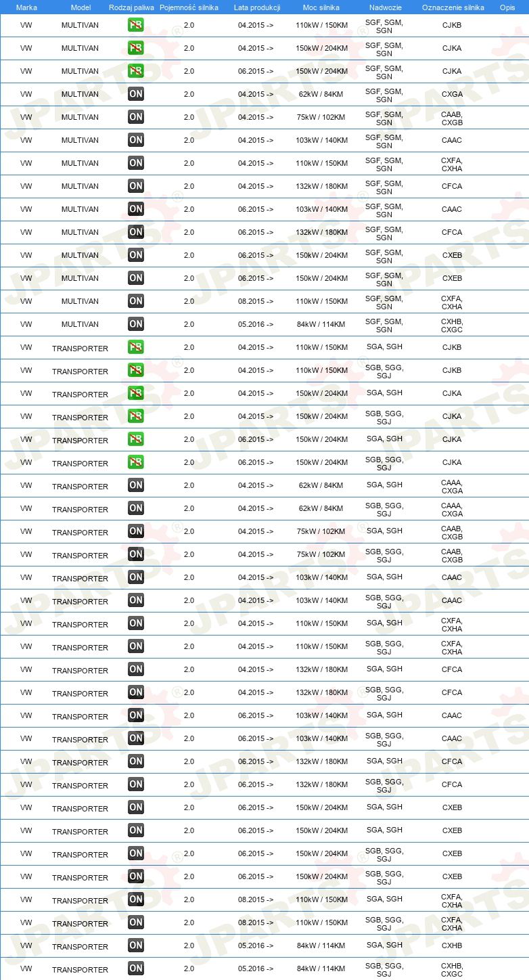Image resolution: width=529 pixels, height=980 pixels.
Task: Click '08.2015 ->' in the Multivan row
Action: [256, 302]
